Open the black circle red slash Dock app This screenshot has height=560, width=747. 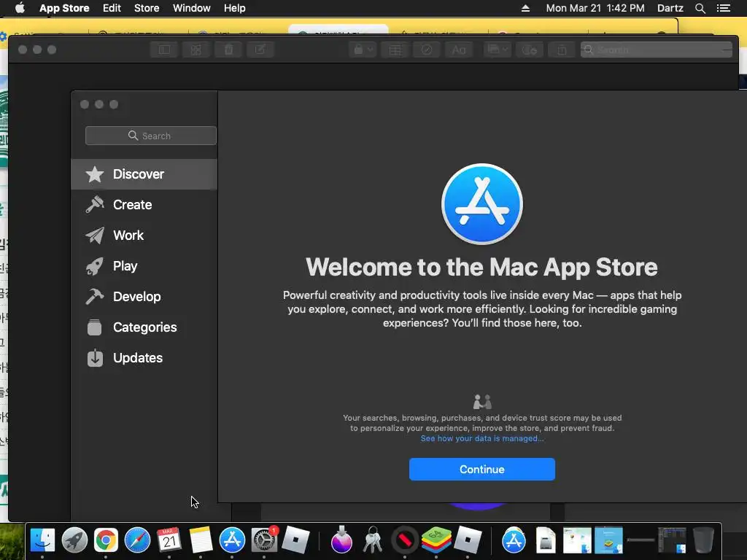pos(404,540)
